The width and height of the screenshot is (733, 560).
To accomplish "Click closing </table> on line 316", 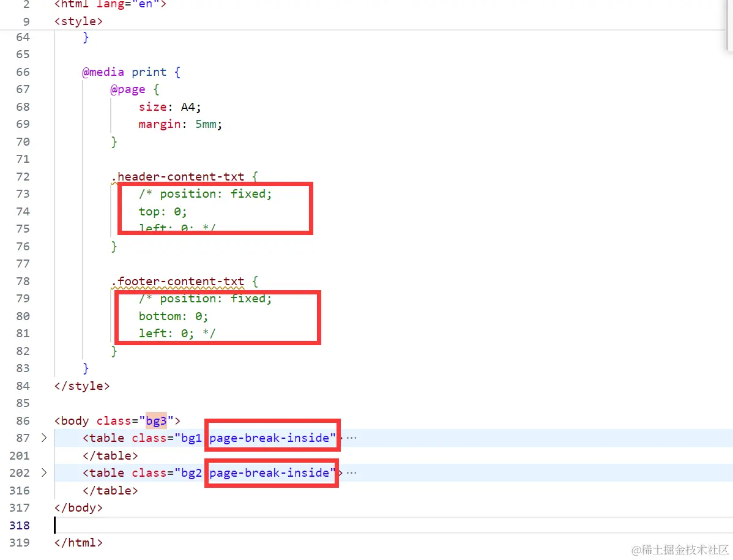I will 110,491.
